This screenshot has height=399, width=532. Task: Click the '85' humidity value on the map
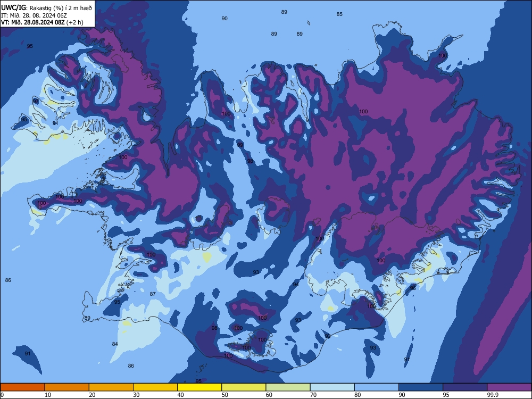point(339,14)
